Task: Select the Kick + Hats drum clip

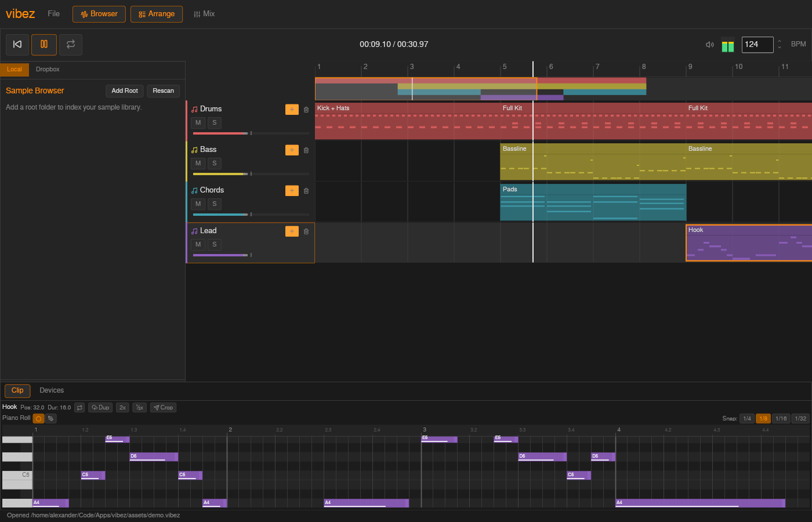Action: coord(407,121)
